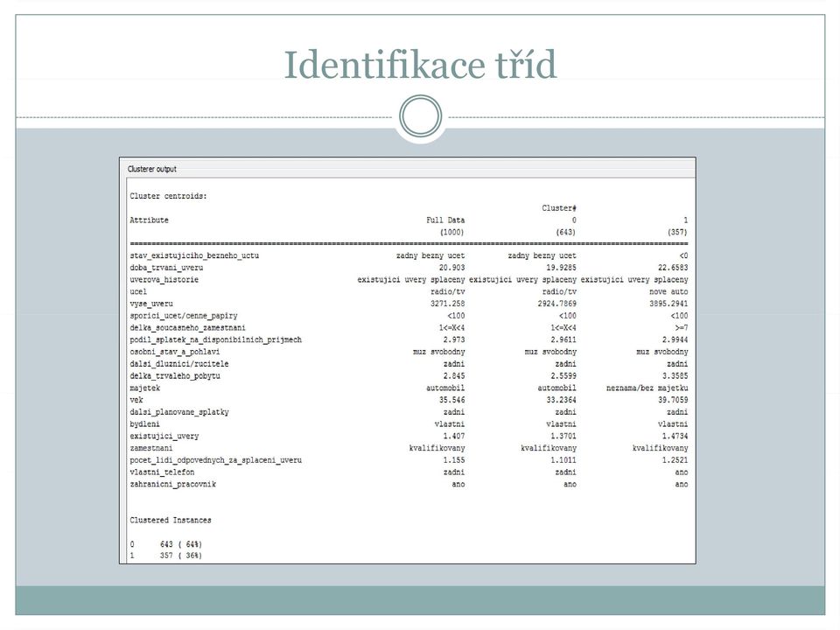
Task: Select the age value 39.7059
Action: (673, 400)
